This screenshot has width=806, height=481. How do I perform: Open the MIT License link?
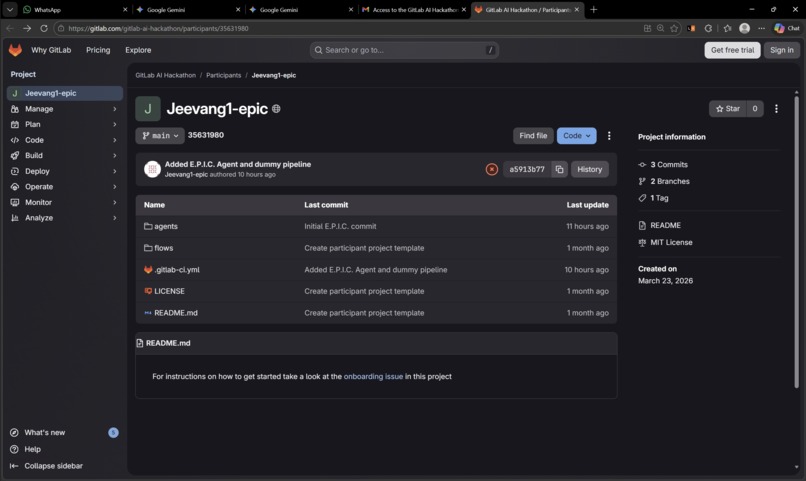(x=671, y=242)
